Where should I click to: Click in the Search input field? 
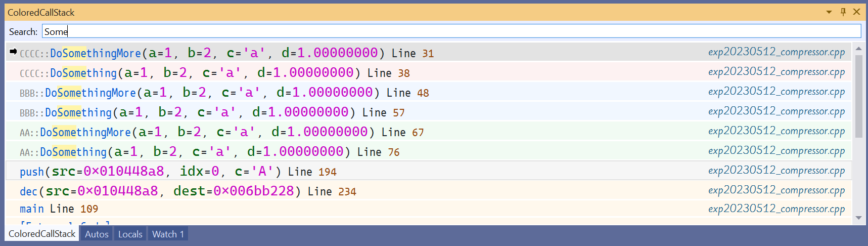coord(450,31)
